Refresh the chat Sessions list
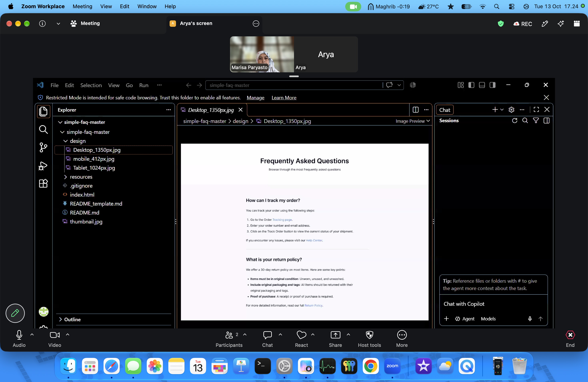 point(515,120)
